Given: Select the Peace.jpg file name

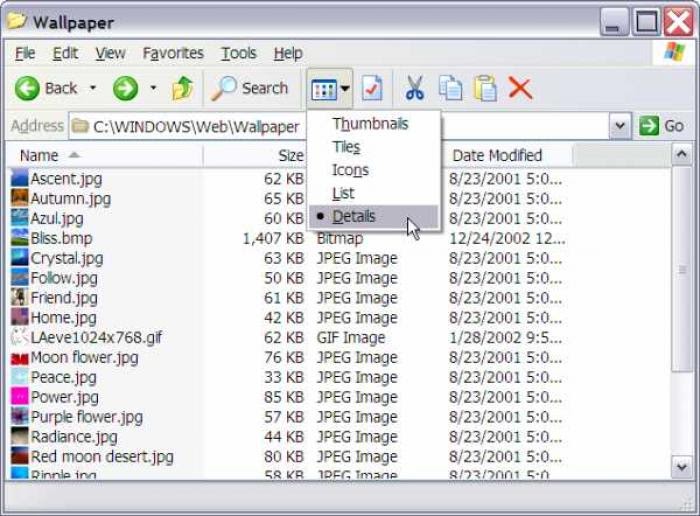Looking at the screenshot, I should point(63,377).
